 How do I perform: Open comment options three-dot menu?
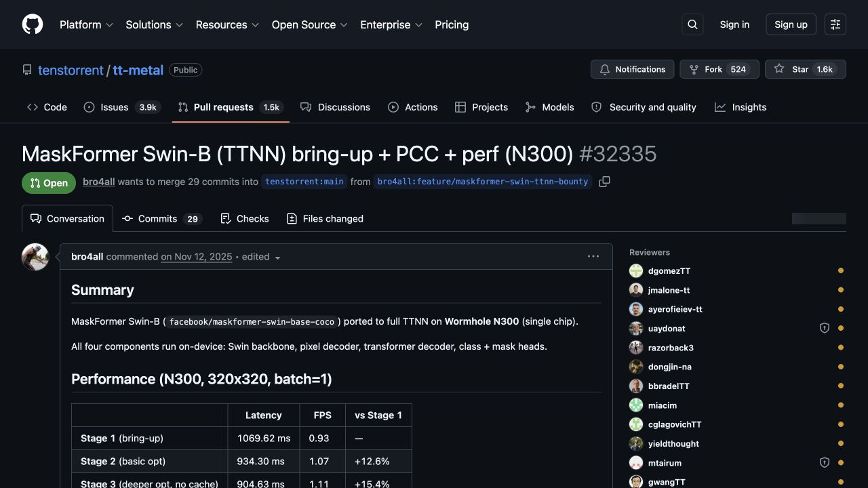tap(593, 256)
